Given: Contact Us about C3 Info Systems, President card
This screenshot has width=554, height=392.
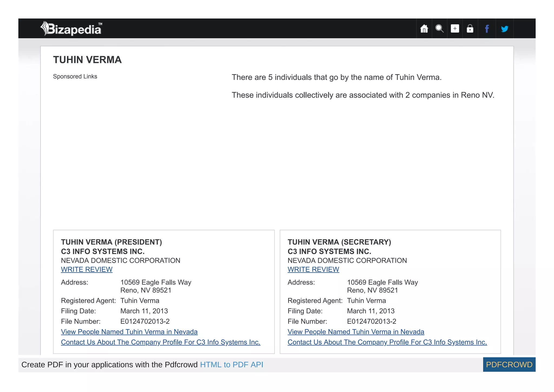Looking at the screenshot, I should (160, 342).
